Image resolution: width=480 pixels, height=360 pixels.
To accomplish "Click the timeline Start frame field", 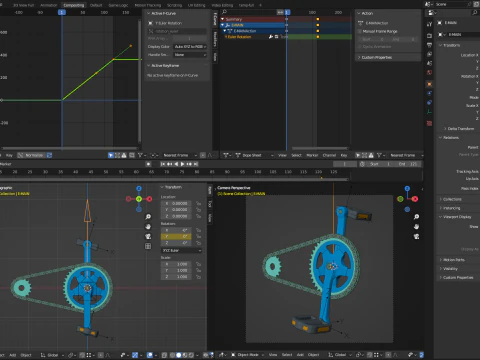I will [380, 164].
